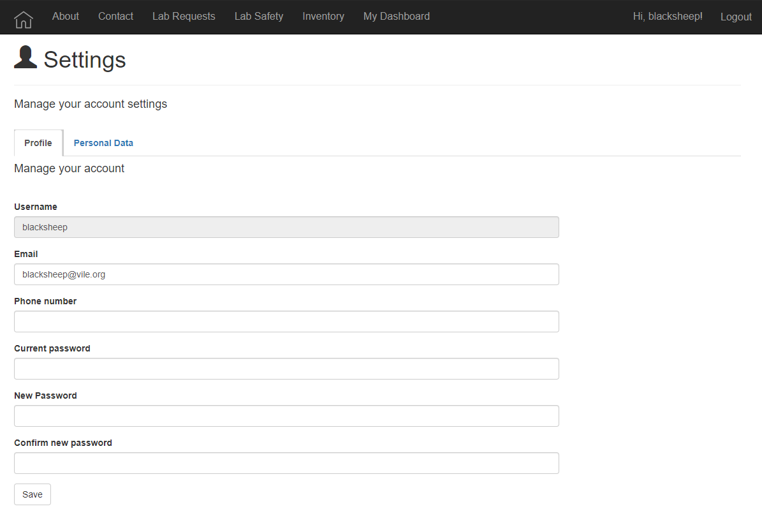Go to Inventory section

coord(323,17)
